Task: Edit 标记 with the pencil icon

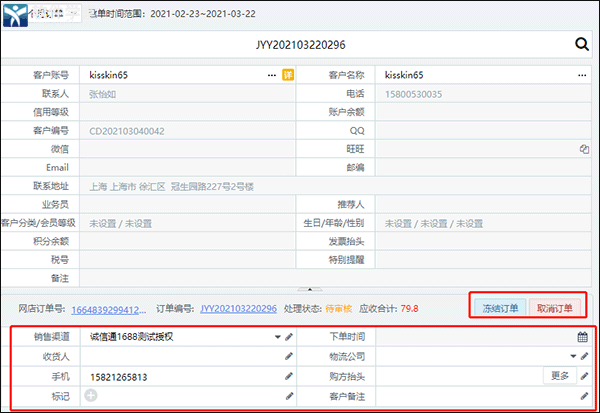Action: (x=290, y=396)
